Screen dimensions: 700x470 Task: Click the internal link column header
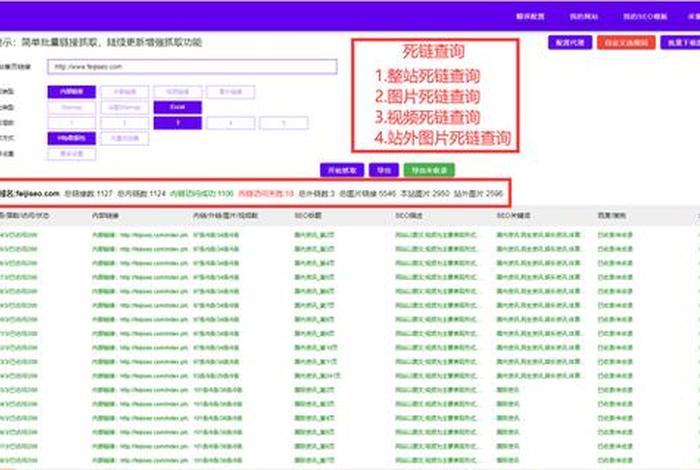click(105, 216)
